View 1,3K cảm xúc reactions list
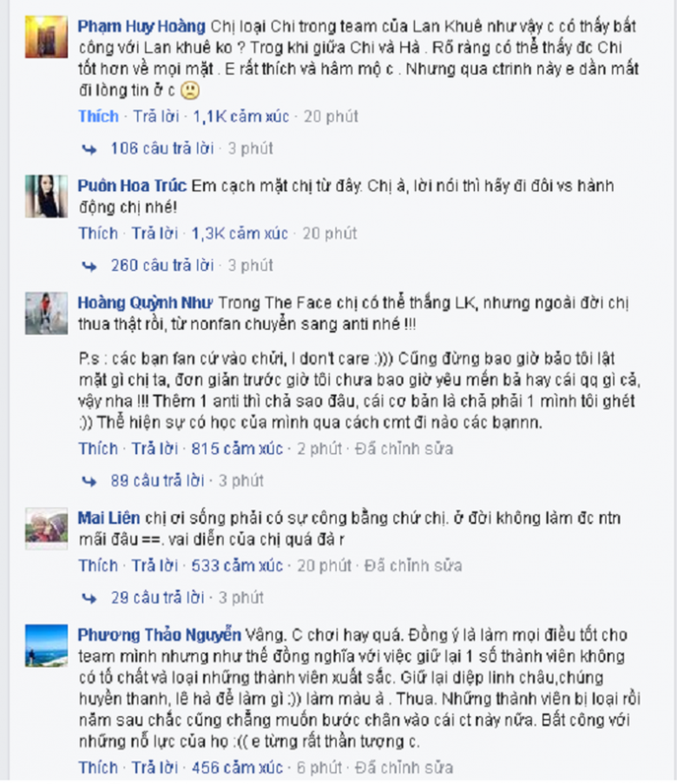The width and height of the screenshot is (677, 784). [240, 234]
